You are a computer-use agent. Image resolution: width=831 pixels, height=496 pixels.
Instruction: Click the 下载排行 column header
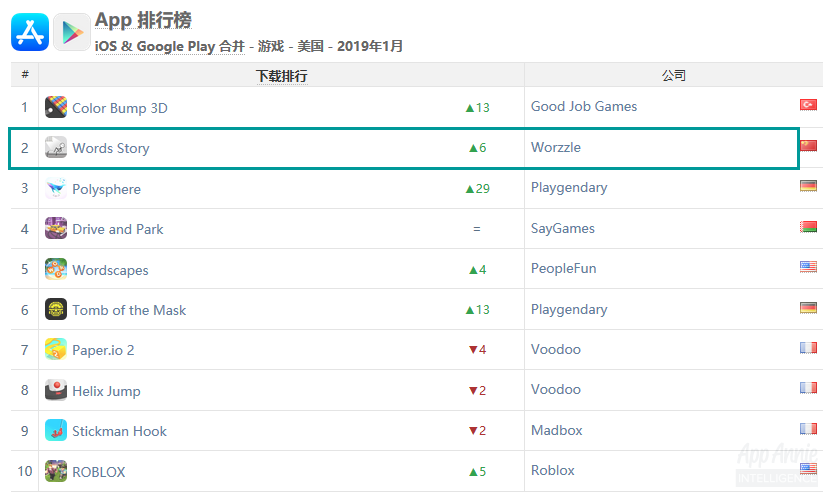click(281, 76)
